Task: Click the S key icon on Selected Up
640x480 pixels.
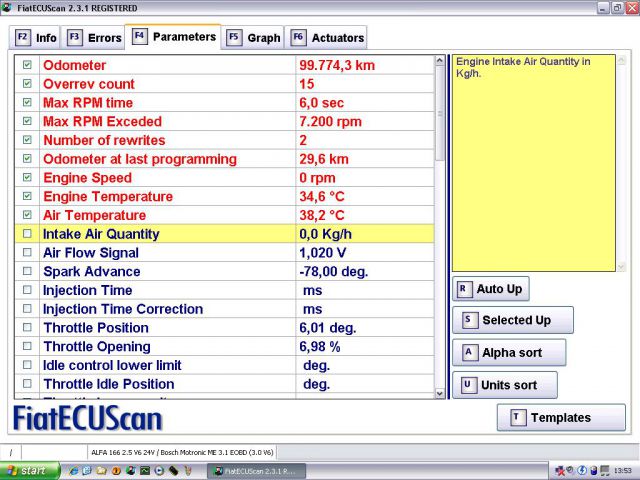Action: pos(469,320)
